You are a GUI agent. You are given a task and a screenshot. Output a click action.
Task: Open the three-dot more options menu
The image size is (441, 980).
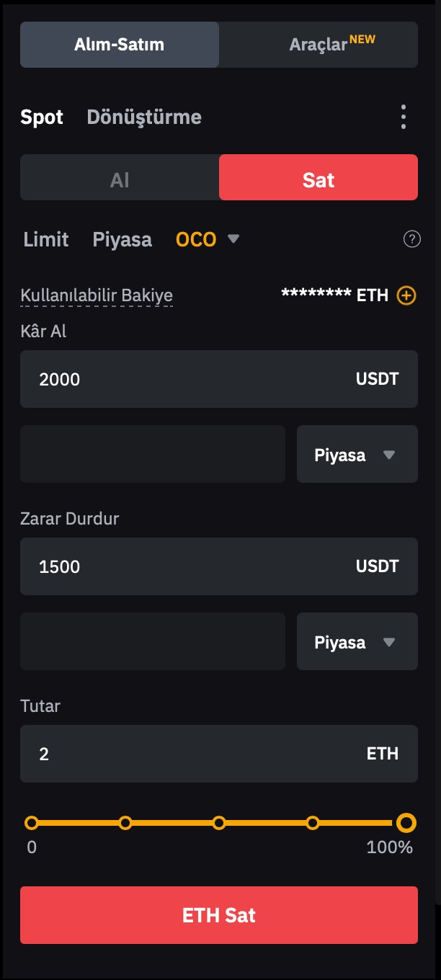coord(404,117)
